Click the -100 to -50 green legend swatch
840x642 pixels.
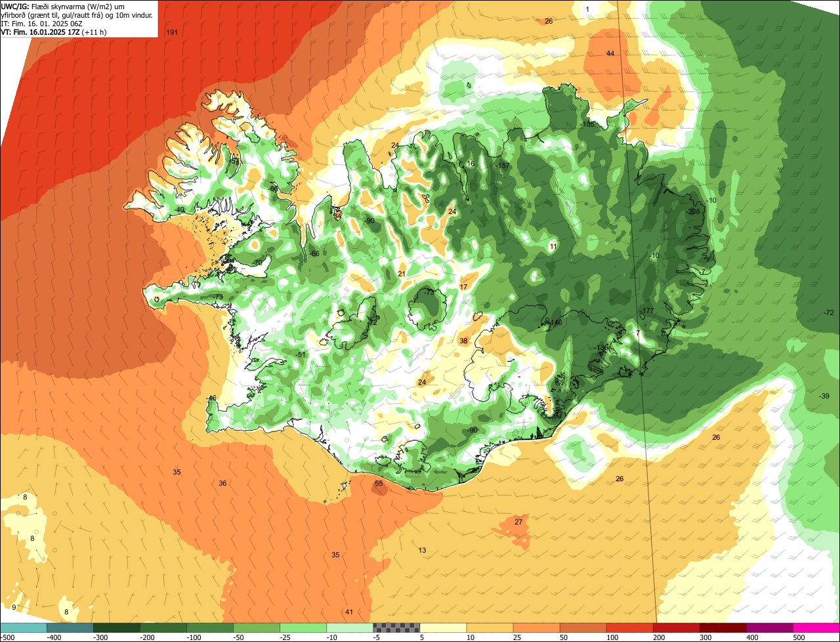point(209,628)
